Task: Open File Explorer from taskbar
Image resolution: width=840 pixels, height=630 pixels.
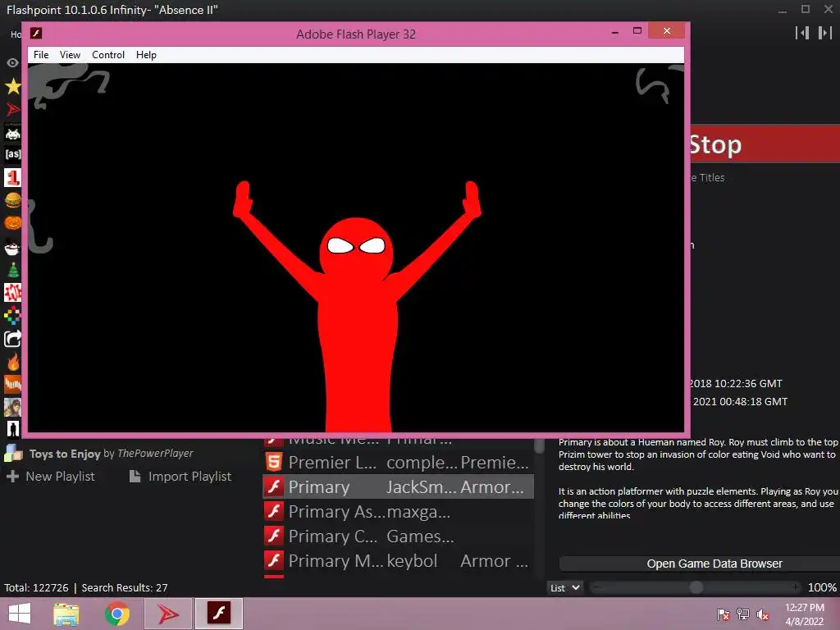Action: pyautogui.click(x=66, y=614)
